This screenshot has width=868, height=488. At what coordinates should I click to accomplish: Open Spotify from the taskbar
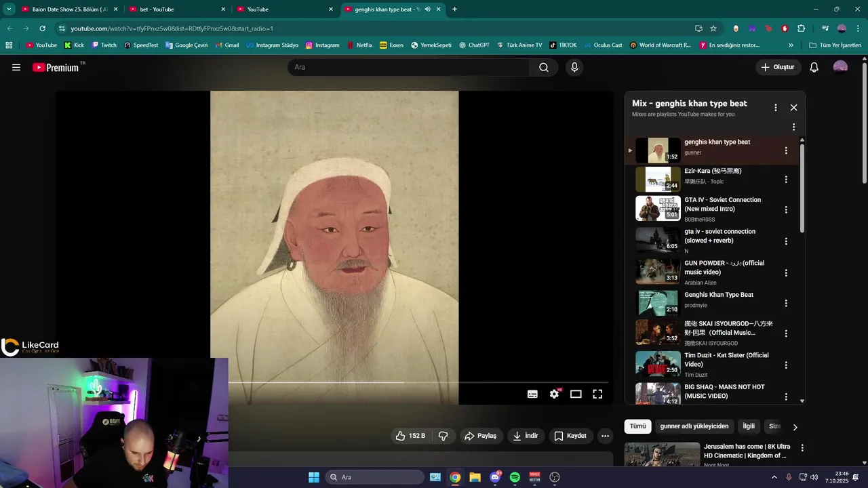(515, 477)
